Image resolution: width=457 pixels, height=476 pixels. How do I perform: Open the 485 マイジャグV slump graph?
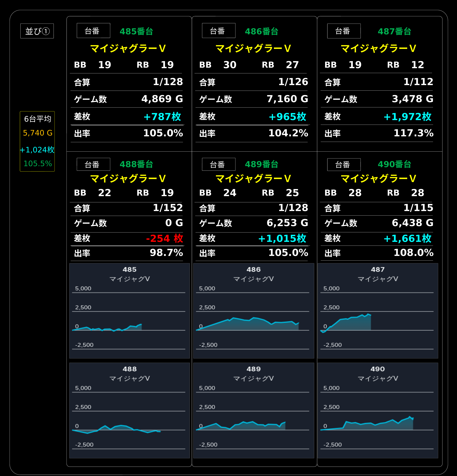(x=130, y=311)
